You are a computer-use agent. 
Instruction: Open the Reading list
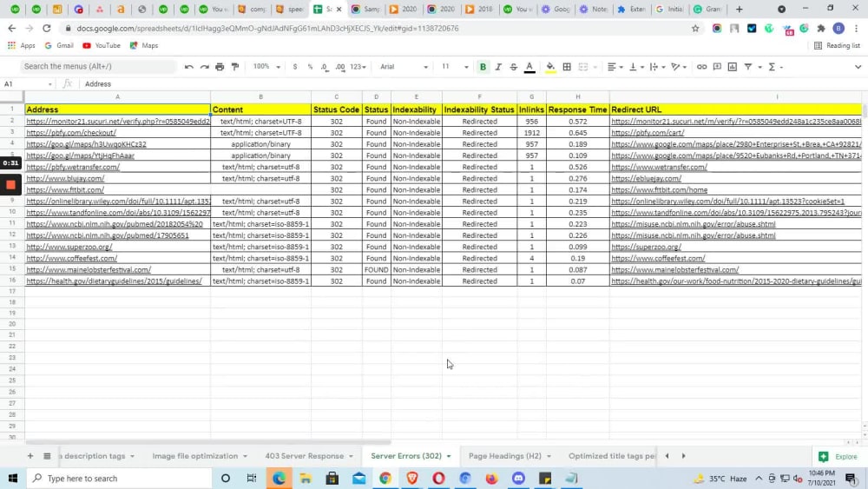pos(837,45)
